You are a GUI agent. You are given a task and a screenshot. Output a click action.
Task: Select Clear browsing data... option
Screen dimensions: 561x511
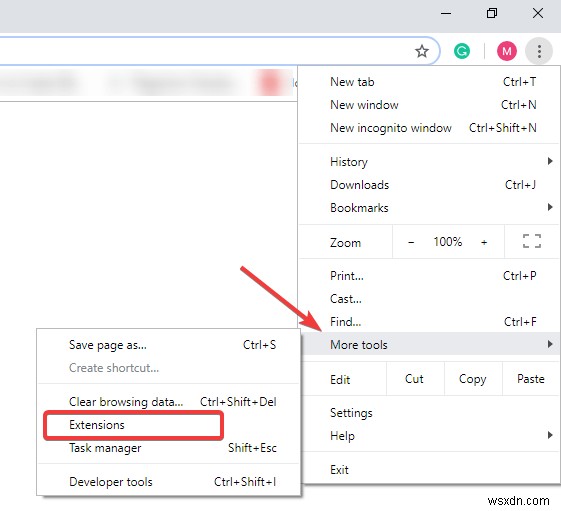click(168, 402)
